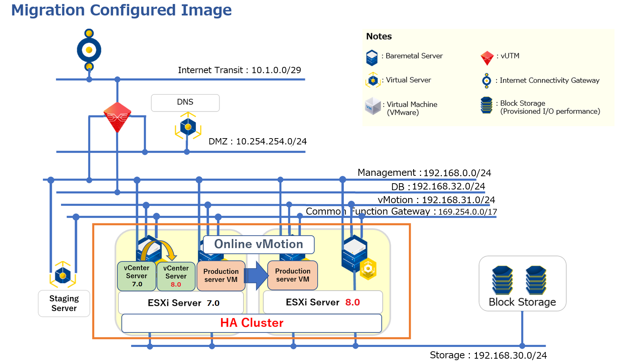This screenshot has height=362, width=644.
Task: Click the Management 192.168.0.0/24 label
Action: [x=424, y=173]
